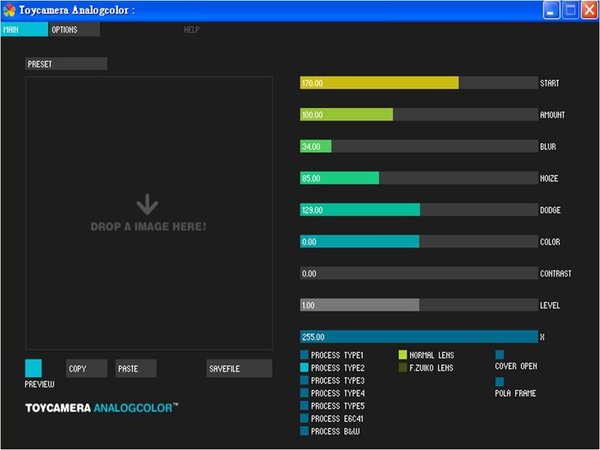This screenshot has height=450, width=600.
Task: Click the PASTE button
Action: coord(136,368)
